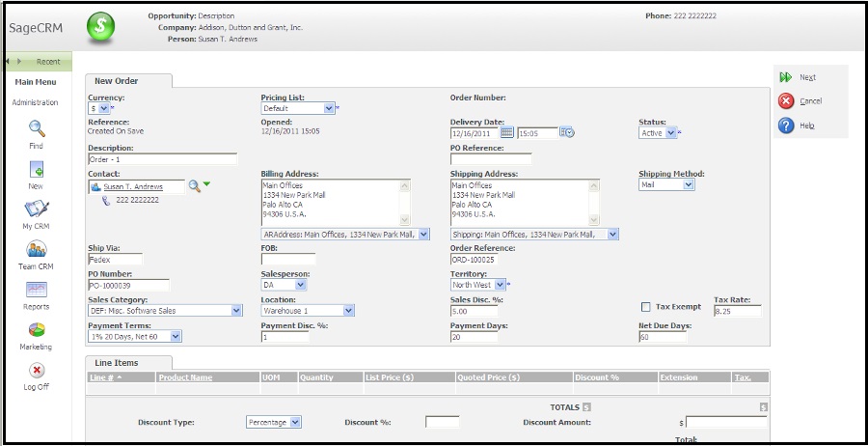Select the New Order tab
Screen dimensions: 868x446
click(128, 81)
